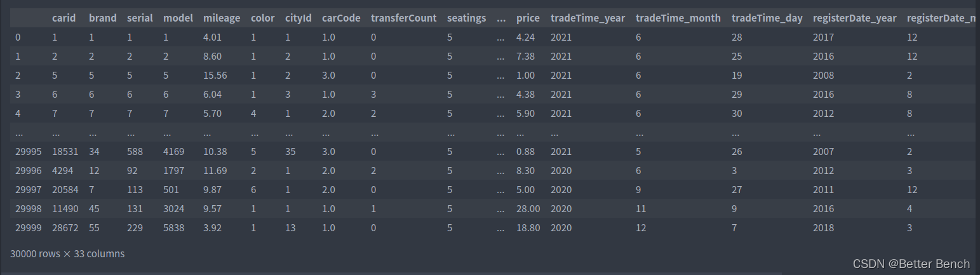Click the price column header
Image resolution: width=980 pixels, height=275 pixels.
(528, 18)
